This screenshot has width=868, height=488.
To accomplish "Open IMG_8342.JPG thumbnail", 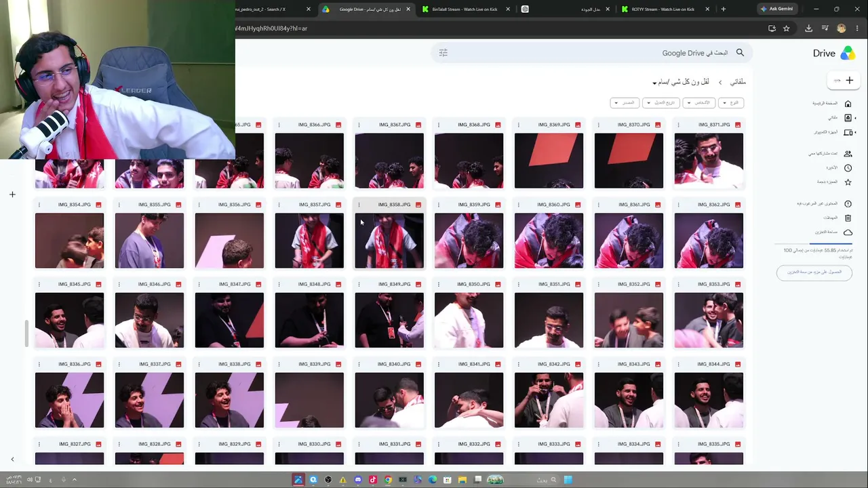I will 549,401.
